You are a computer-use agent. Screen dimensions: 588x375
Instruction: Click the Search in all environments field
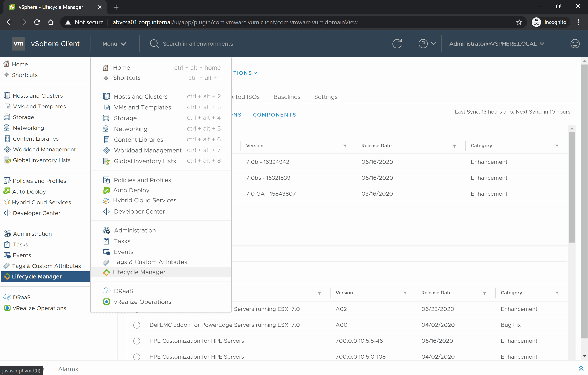pyautogui.click(x=198, y=44)
